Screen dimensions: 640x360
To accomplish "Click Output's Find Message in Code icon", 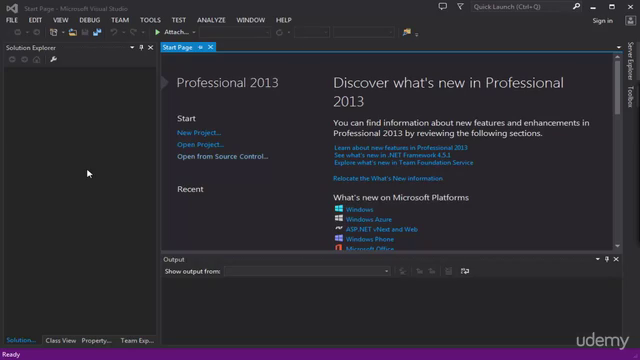I will pos(402,271).
